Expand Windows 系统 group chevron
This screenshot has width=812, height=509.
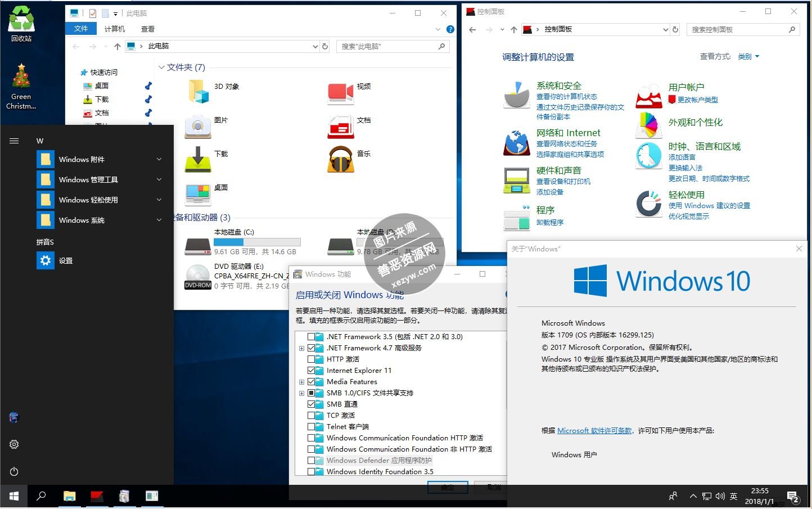point(159,220)
